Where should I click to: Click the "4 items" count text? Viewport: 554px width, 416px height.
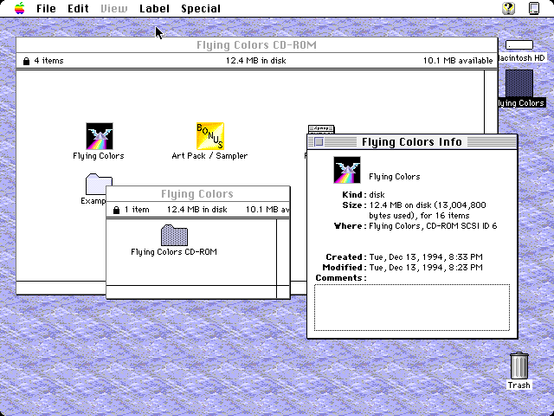[49, 61]
